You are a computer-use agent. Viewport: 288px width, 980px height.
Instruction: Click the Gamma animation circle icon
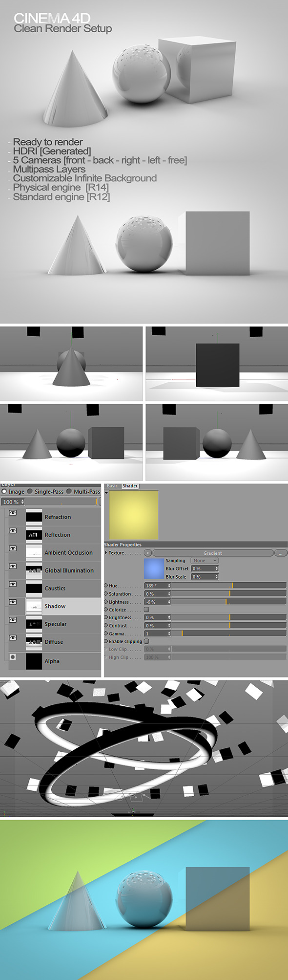click(x=106, y=633)
